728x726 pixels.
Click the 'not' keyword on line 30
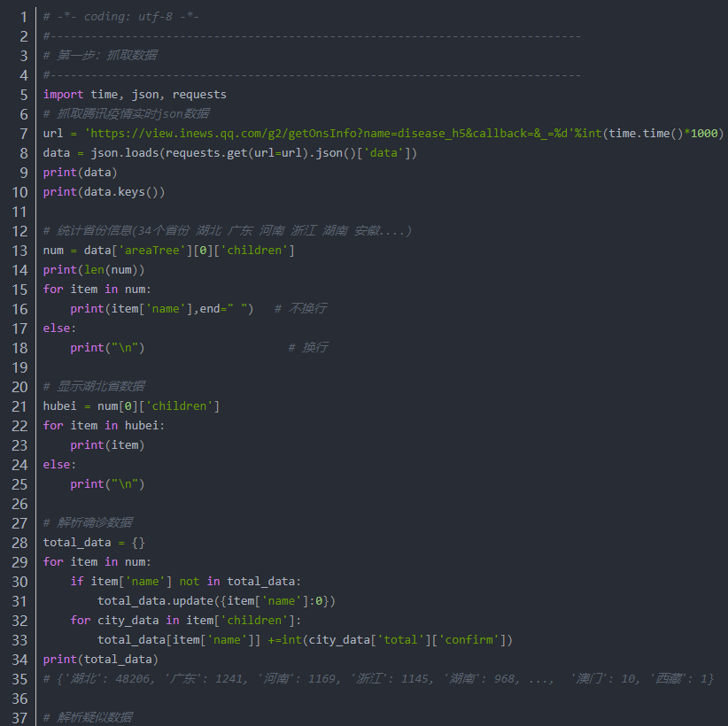coord(189,582)
